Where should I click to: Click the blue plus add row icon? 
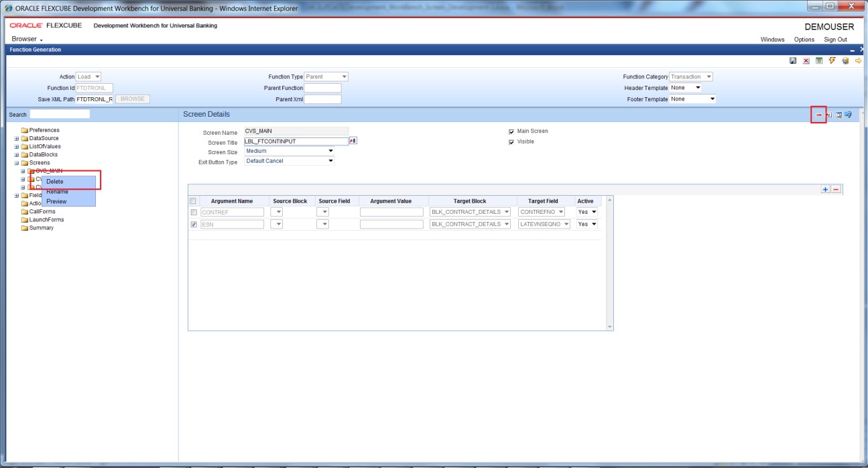[x=826, y=190]
